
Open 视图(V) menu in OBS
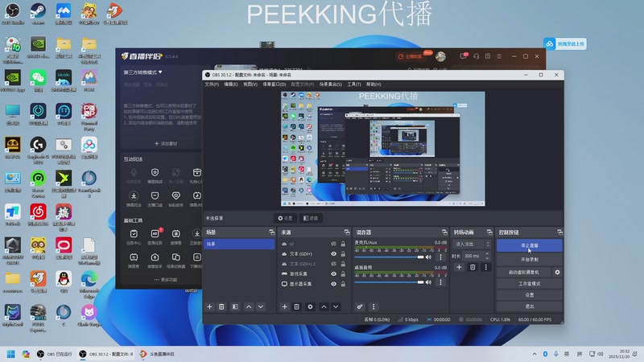coord(250,84)
